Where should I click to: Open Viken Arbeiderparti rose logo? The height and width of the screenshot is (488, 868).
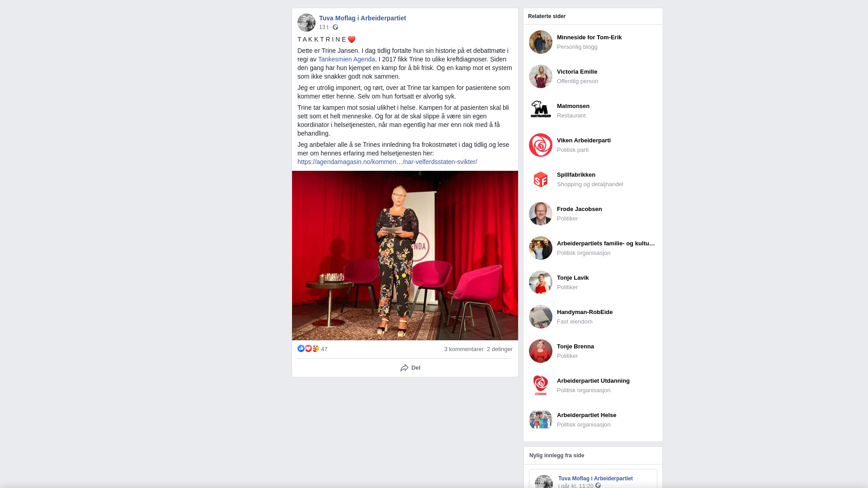(541, 145)
